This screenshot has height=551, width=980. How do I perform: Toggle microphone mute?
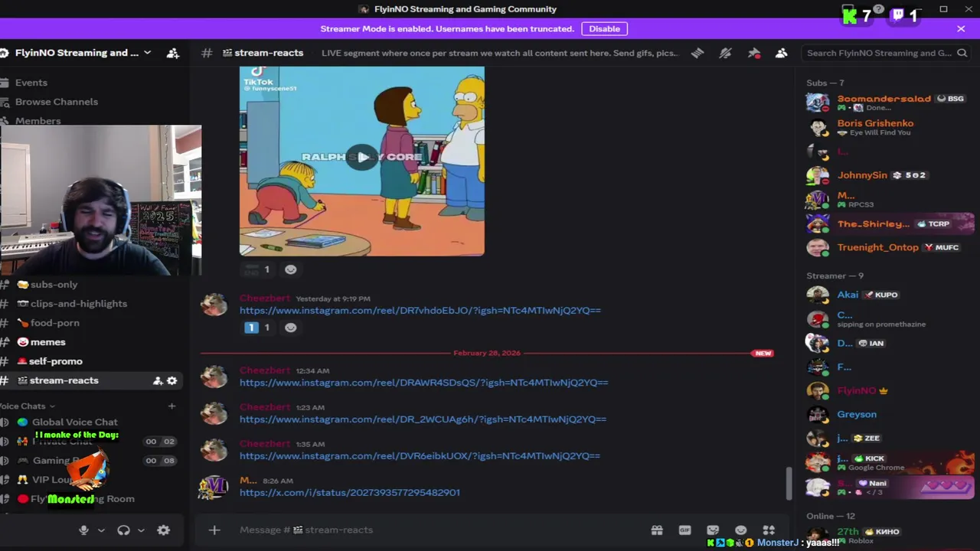pos(83,530)
